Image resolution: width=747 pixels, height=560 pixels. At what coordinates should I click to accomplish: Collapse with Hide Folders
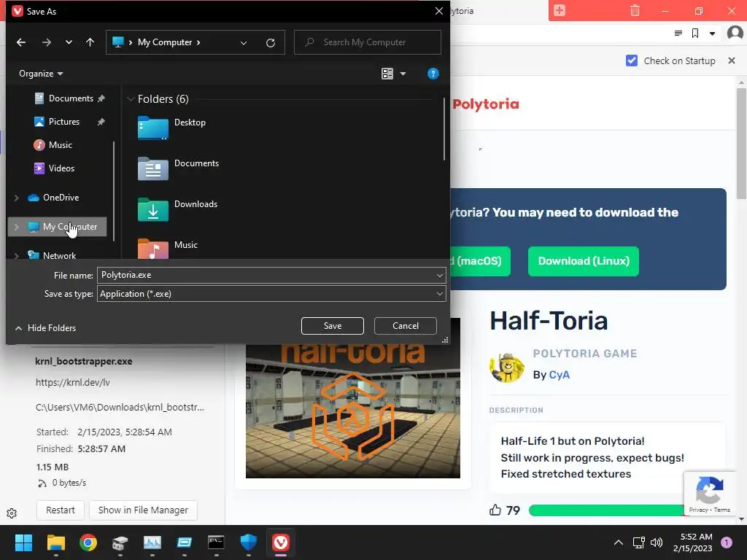45,328
